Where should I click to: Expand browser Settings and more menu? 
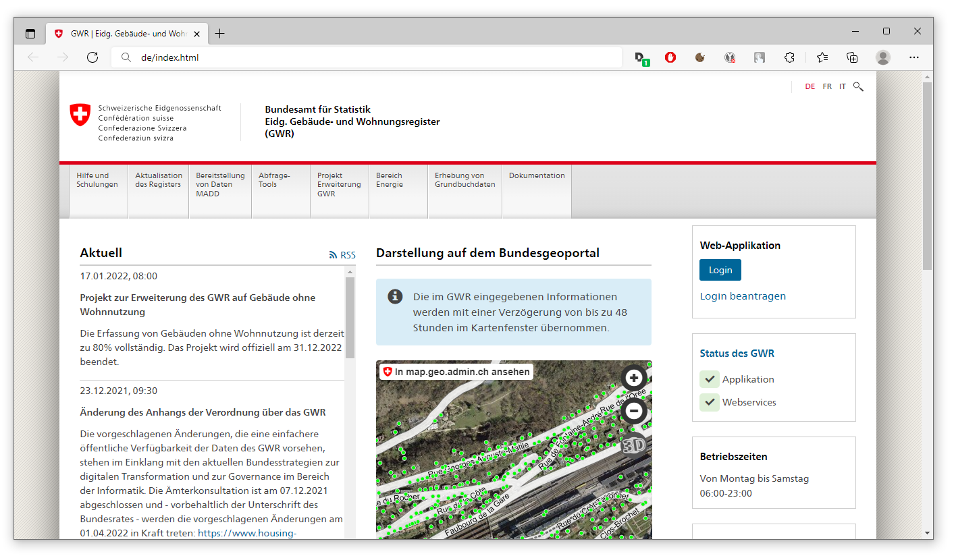point(914,57)
